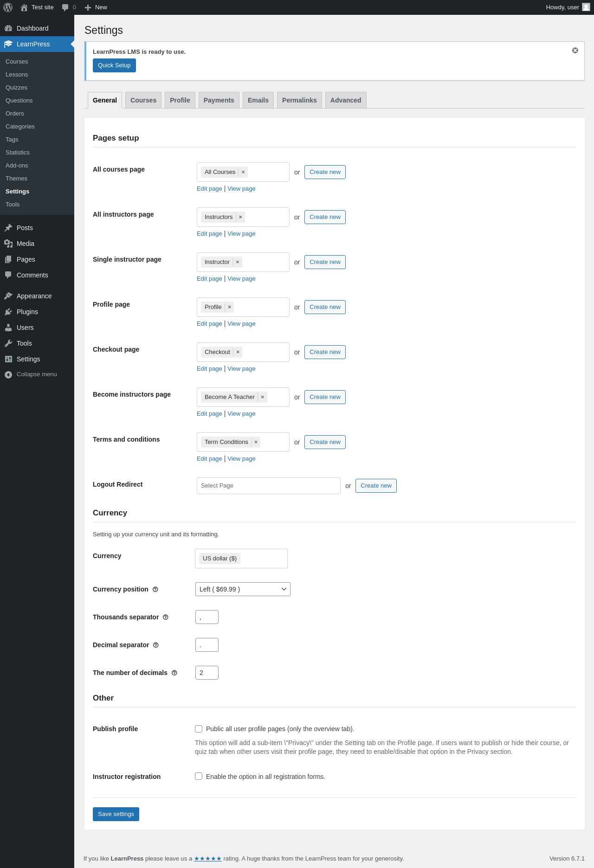Dismiss the LearnPress ready notice
594x868 pixels.
575,51
